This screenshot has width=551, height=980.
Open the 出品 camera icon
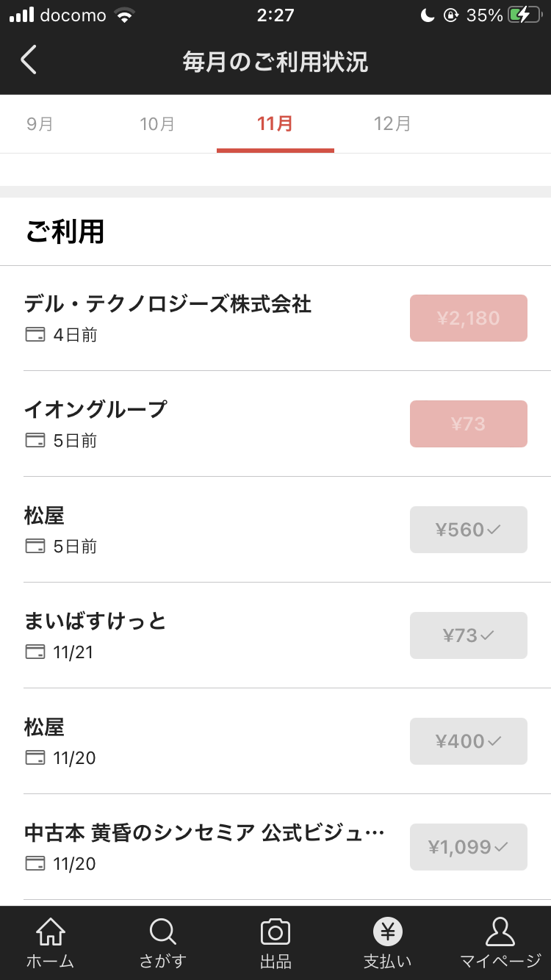coord(275,933)
